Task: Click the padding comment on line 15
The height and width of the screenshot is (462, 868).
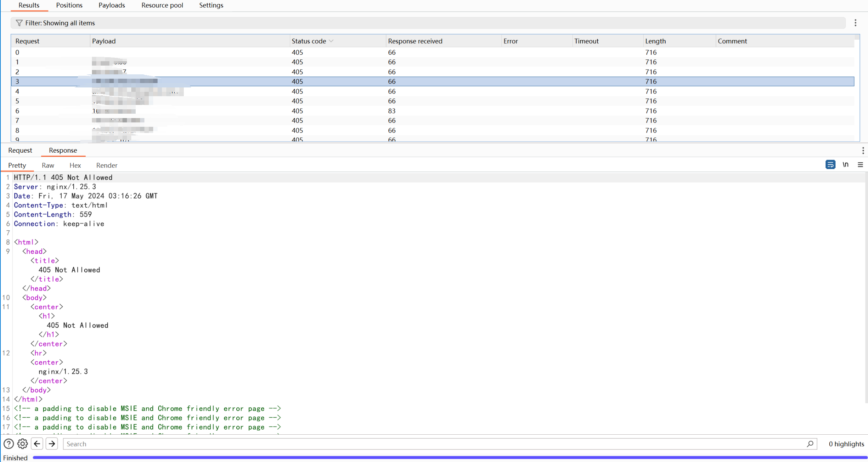Action: coord(147,408)
